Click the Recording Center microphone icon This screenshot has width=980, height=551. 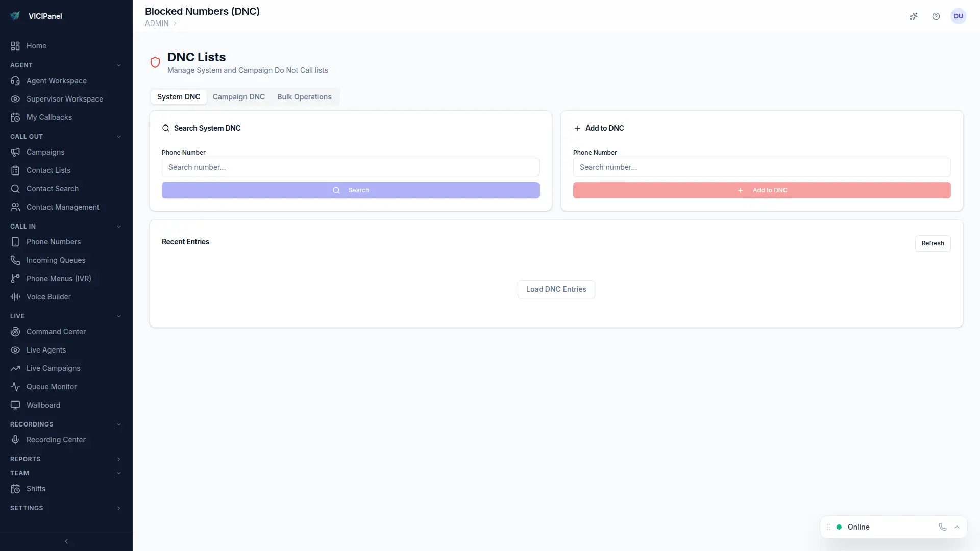[x=15, y=440]
